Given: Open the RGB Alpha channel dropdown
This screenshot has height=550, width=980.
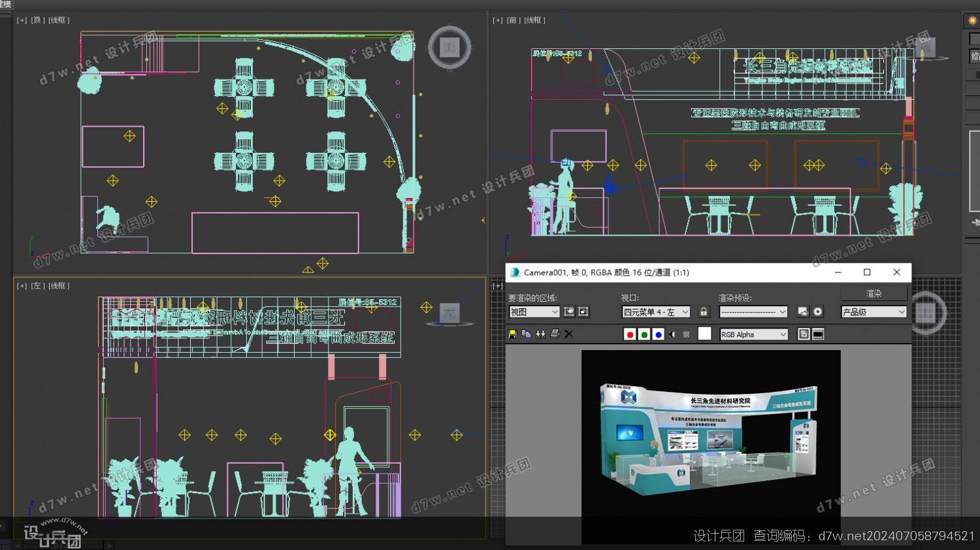Looking at the screenshot, I should 753,334.
